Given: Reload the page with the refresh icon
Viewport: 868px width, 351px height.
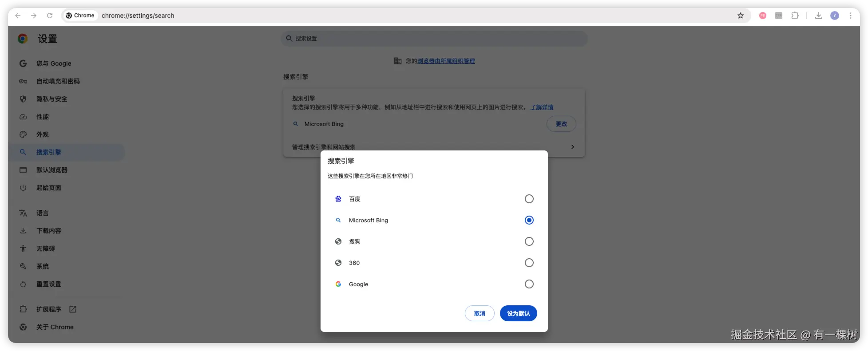Looking at the screenshot, I should tap(50, 16).
